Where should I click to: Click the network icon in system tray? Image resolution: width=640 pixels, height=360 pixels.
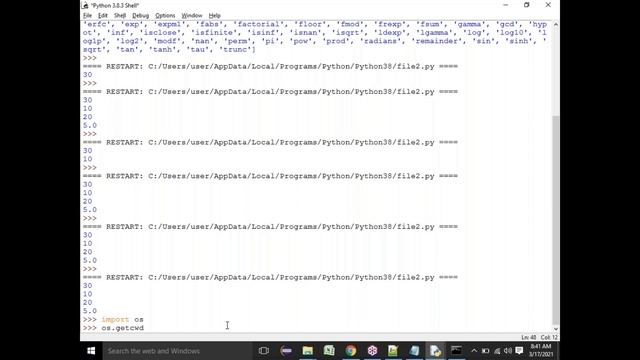(497, 351)
